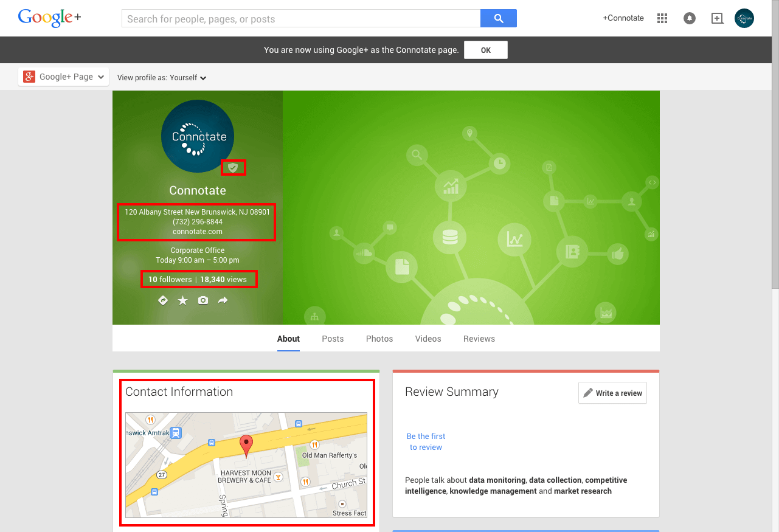Switch to the Posts tab
This screenshot has width=779, height=532.
click(x=333, y=339)
